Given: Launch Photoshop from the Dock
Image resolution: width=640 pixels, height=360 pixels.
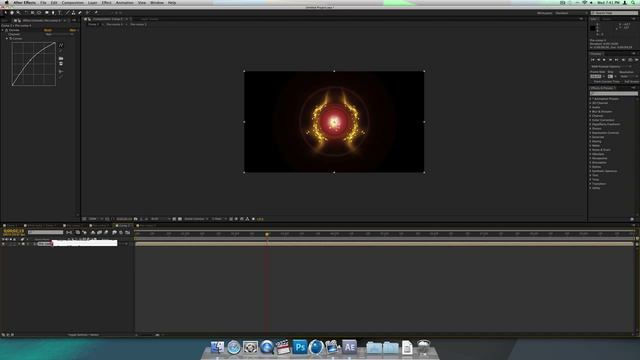Looking at the screenshot, I should tap(300, 347).
